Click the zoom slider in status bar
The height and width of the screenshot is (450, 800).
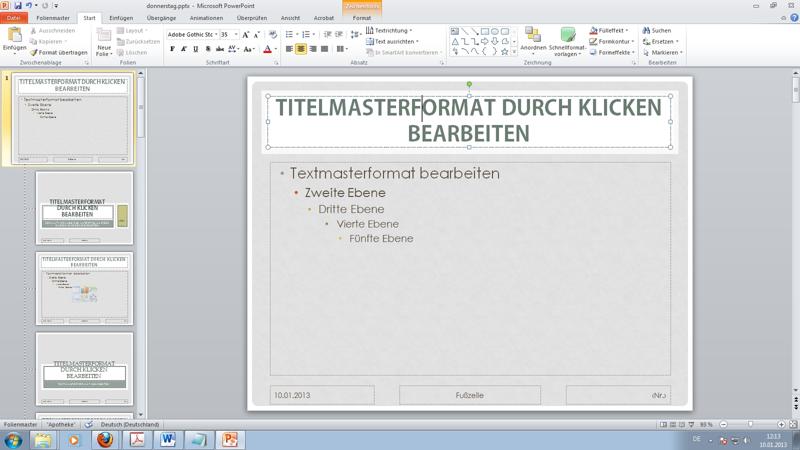click(752, 425)
